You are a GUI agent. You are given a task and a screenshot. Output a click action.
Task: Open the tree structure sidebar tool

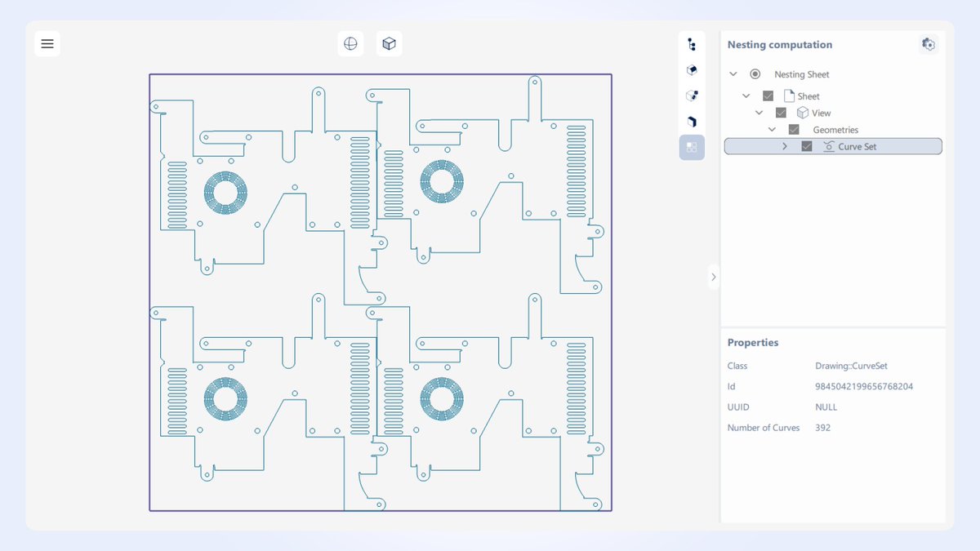point(692,45)
